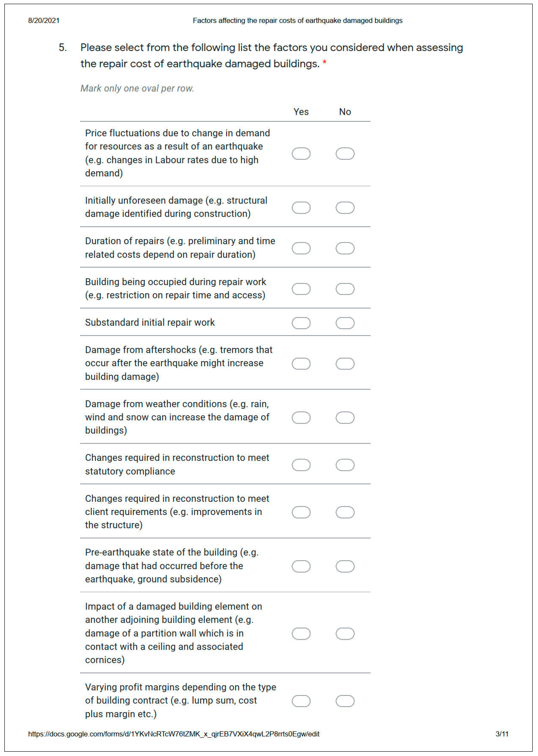
Task: Mark No for Substandard initial repair work
Action: point(345,323)
